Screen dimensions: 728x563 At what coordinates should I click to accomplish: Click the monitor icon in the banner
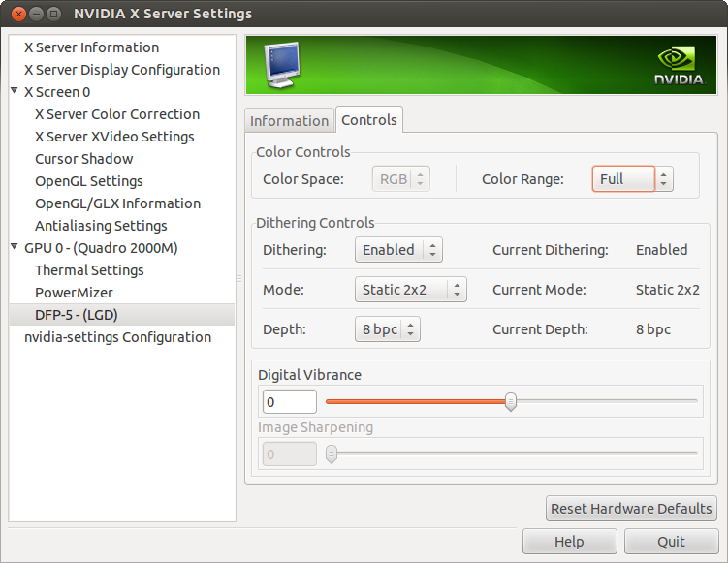click(282, 65)
